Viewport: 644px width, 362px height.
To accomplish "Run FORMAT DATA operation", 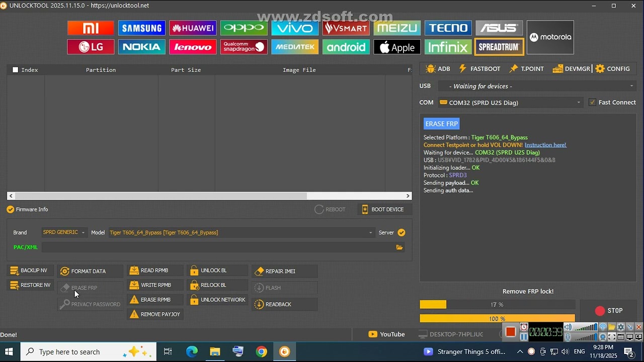I will click(x=90, y=271).
